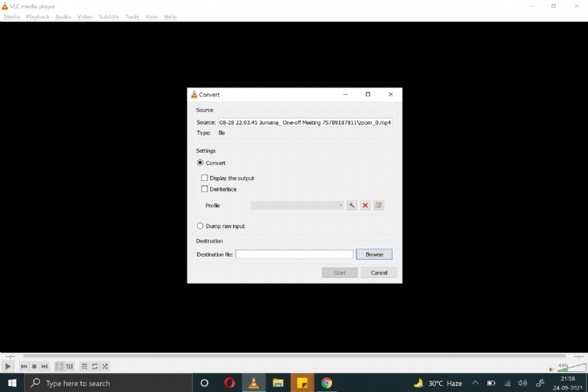Open the clock showing 21:58
This screenshot has width=588, height=392.
pyautogui.click(x=567, y=383)
